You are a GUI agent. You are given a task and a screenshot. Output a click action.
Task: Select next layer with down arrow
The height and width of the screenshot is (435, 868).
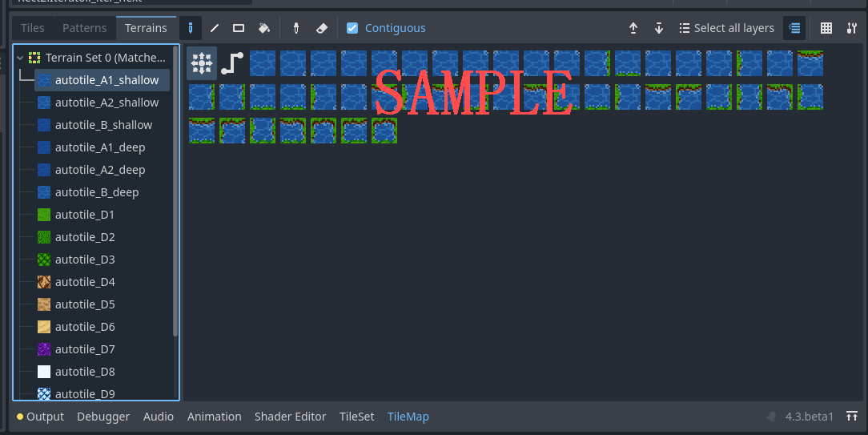tap(659, 28)
